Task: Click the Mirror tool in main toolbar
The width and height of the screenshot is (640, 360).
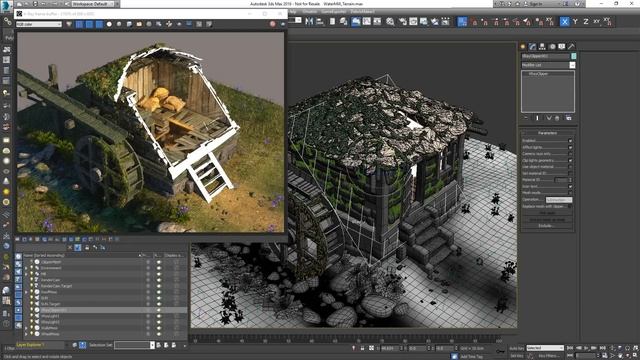Action: pos(309,21)
